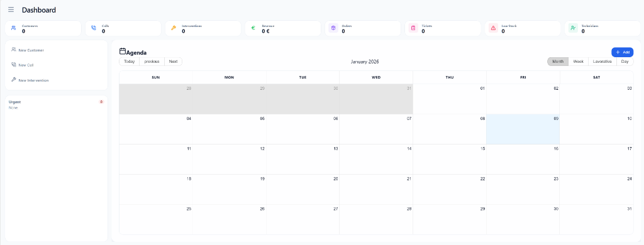Switch calendar to Lavorativa view
Image resolution: width=644 pixels, height=245 pixels.
coord(602,62)
